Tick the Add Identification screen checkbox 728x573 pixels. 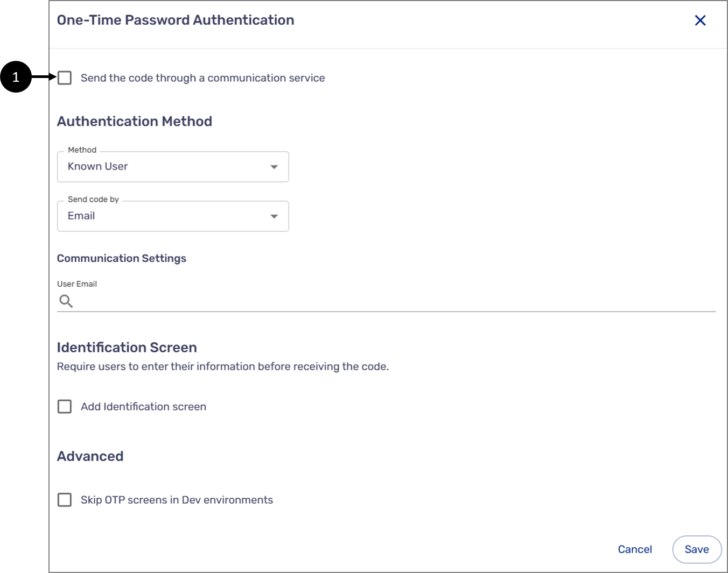click(x=65, y=407)
